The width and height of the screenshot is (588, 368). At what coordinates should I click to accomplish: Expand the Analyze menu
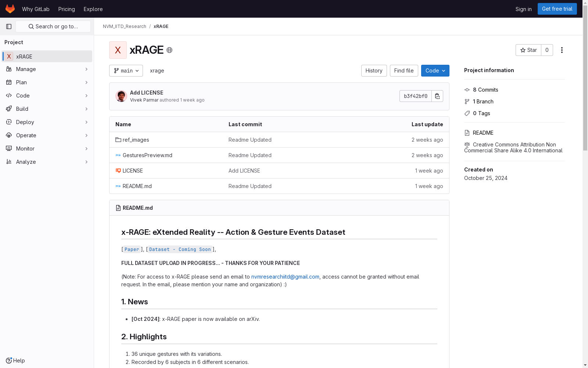click(47, 162)
